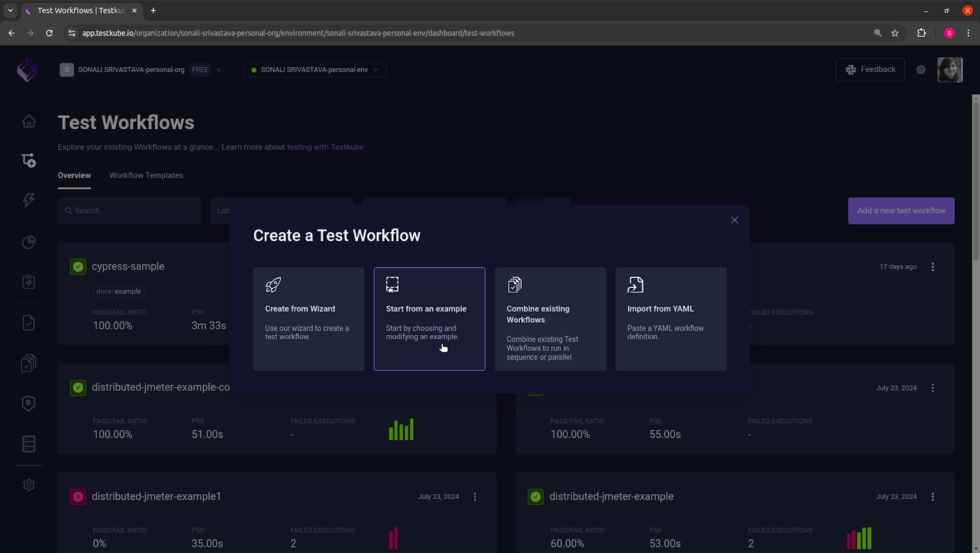This screenshot has width=980, height=553.
Task: Open Chrome menu three dots
Action: click(968, 33)
